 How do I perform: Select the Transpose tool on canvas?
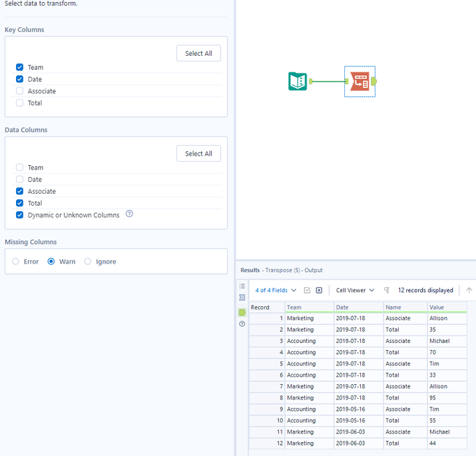coord(360,81)
